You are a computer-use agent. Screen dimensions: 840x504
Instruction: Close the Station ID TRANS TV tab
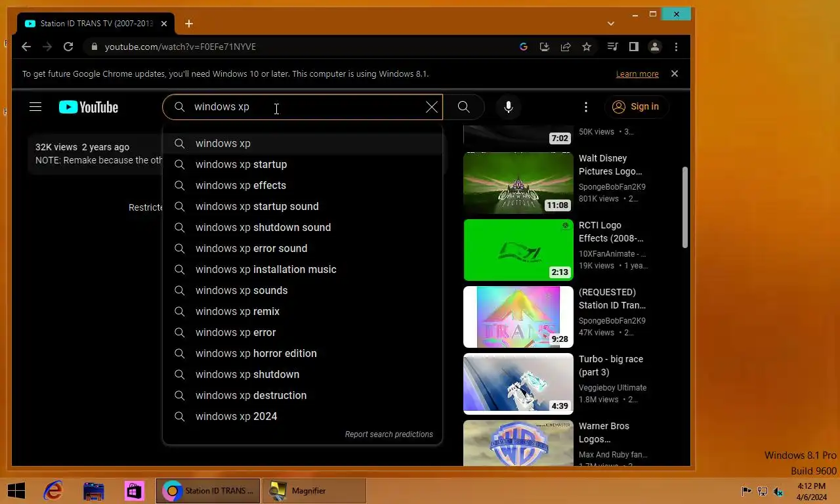tap(164, 24)
